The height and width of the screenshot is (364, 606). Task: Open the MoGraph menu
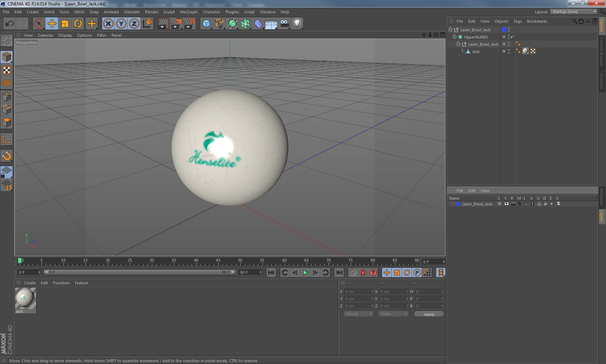[189, 12]
